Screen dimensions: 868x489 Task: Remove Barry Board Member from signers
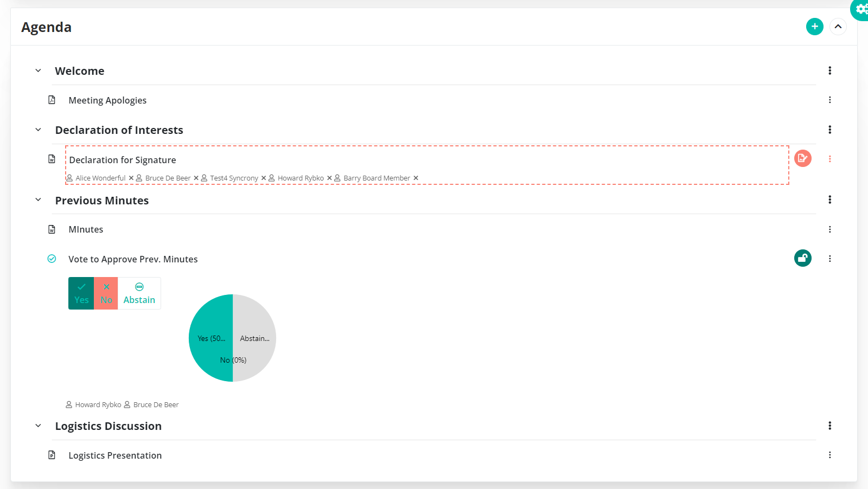click(x=416, y=178)
